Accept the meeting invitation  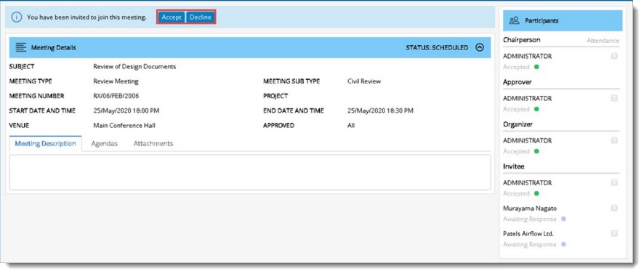[x=172, y=17]
